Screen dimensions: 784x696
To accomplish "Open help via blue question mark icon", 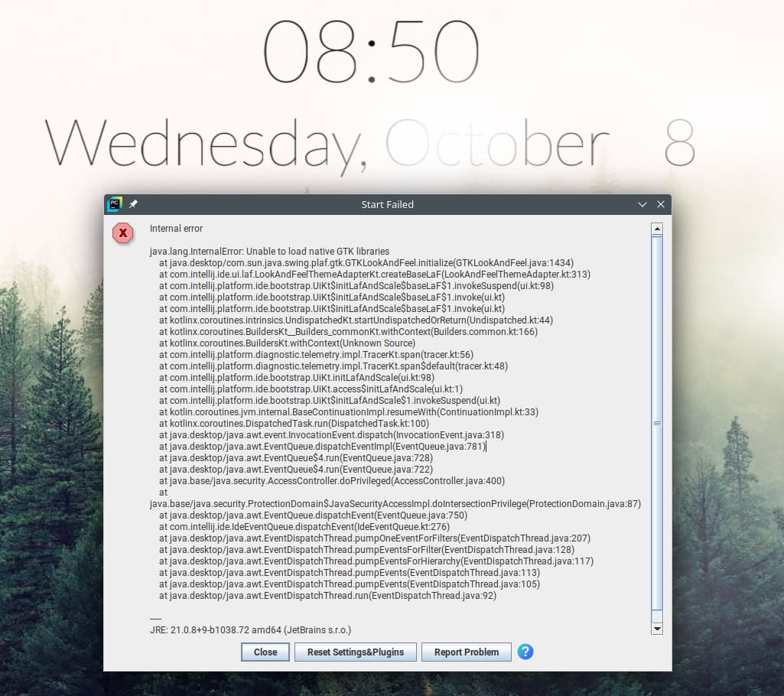I will 525,652.
